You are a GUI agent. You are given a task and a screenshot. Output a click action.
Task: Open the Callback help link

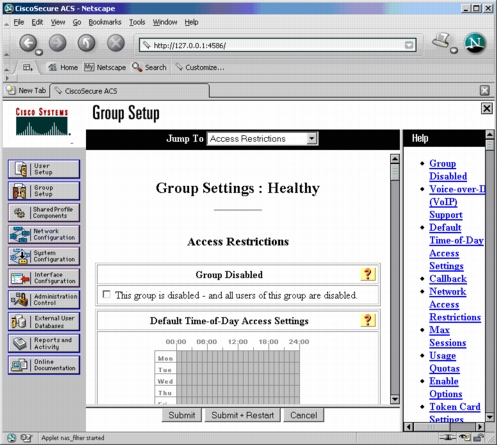[448, 279]
